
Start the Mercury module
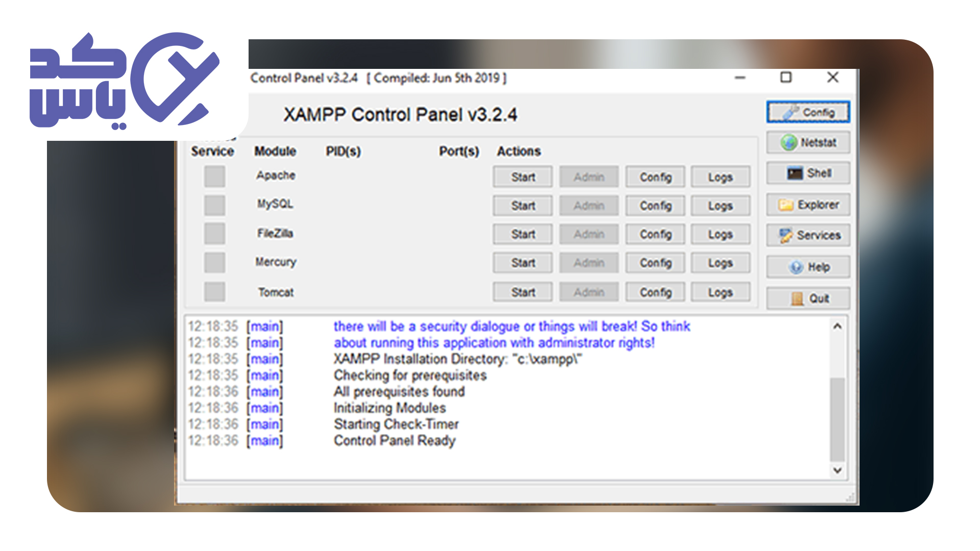point(523,263)
